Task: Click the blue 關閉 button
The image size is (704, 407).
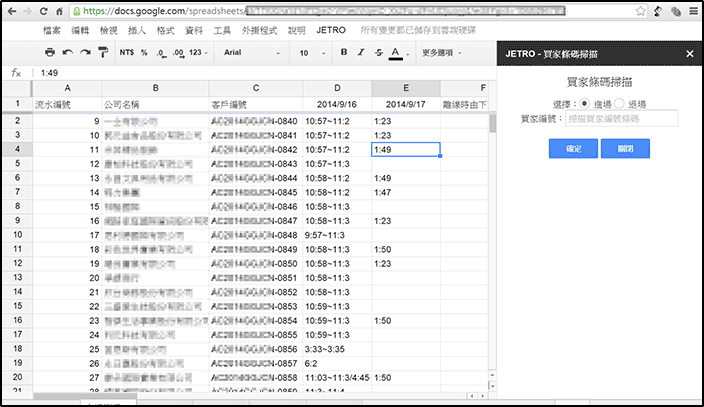Action: point(625,148)
